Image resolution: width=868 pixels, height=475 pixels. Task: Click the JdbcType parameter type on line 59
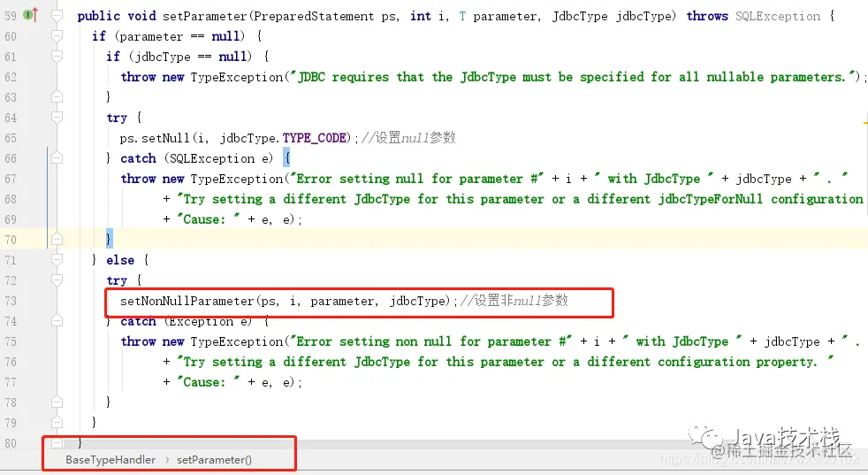pyautogui.click(x=580, y=16)
